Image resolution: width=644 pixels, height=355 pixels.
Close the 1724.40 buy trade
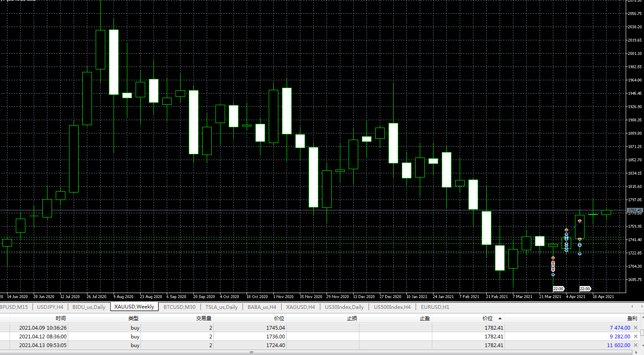click(x=635, y=345)
